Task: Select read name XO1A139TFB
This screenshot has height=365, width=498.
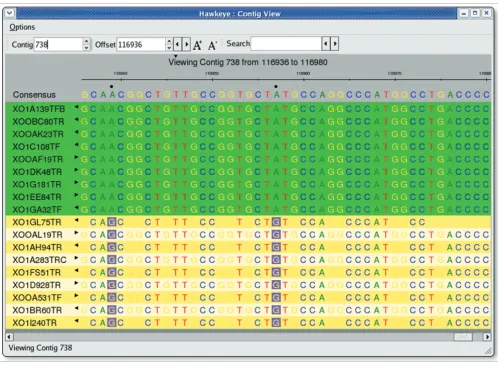Action: [39, 109]
